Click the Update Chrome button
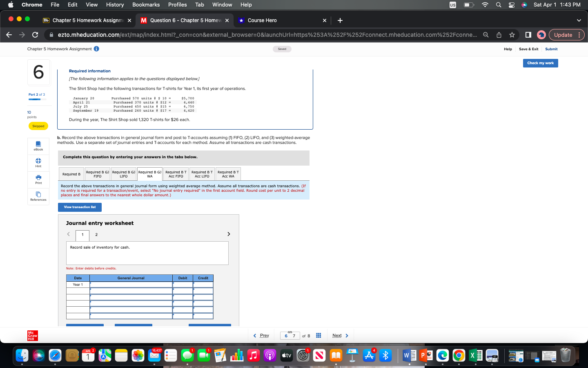This screenshot has width=588, height=368. [566, 35]
